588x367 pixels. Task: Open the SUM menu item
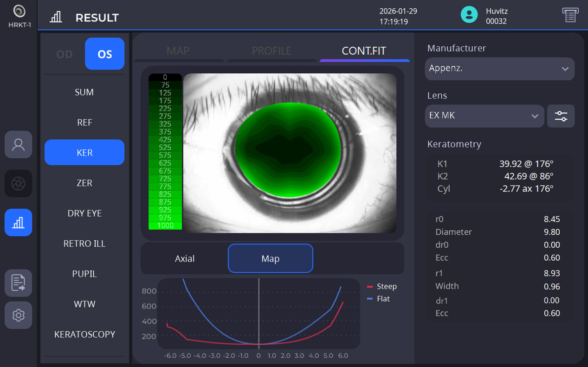click(x=84, y=92)
